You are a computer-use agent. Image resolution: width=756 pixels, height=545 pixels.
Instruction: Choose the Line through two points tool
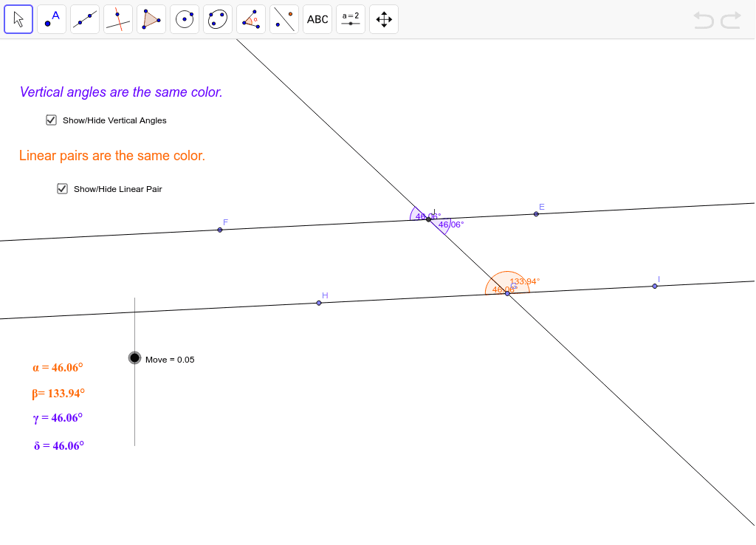pyautogui.click(x=85, y=19)
